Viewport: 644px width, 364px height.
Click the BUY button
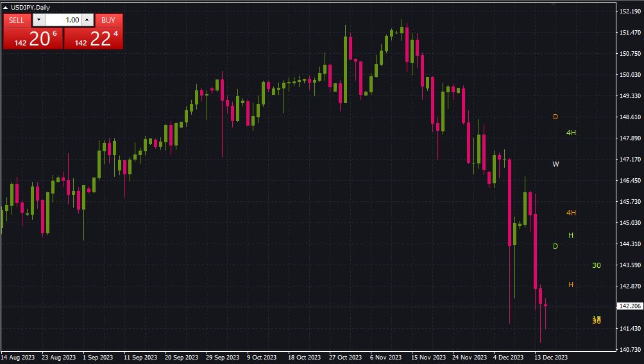pos(108,20)
